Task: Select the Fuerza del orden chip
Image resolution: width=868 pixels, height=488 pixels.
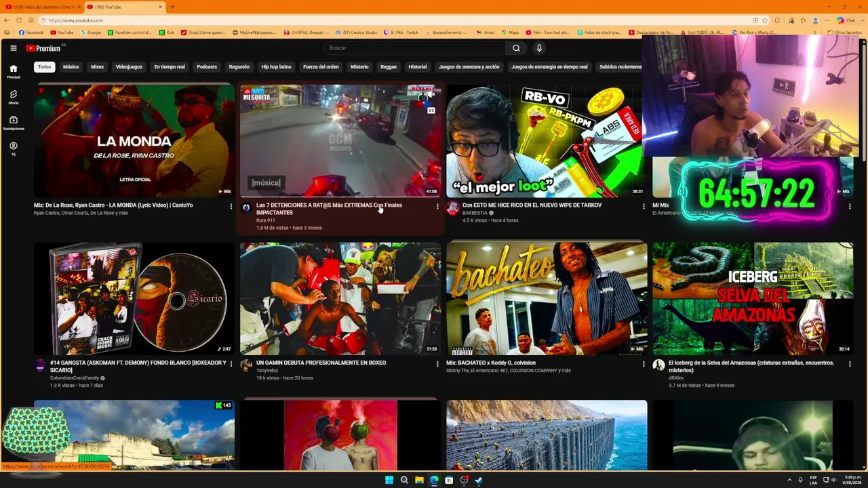Action: pos(321,67)
